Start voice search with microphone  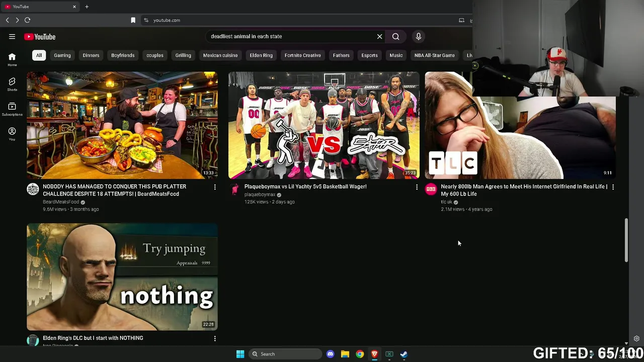point(418,36)
